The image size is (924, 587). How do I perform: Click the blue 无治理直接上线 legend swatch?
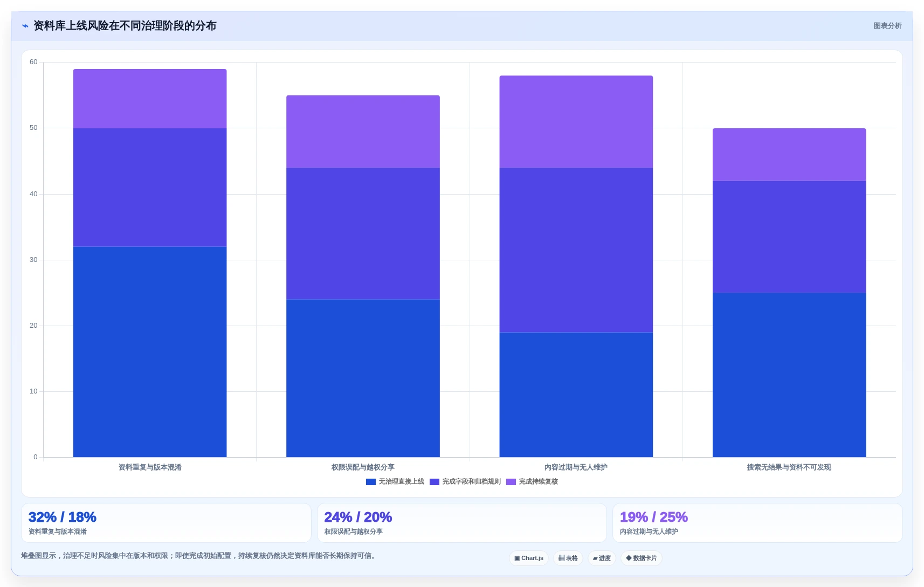click(x=371, y=482)
